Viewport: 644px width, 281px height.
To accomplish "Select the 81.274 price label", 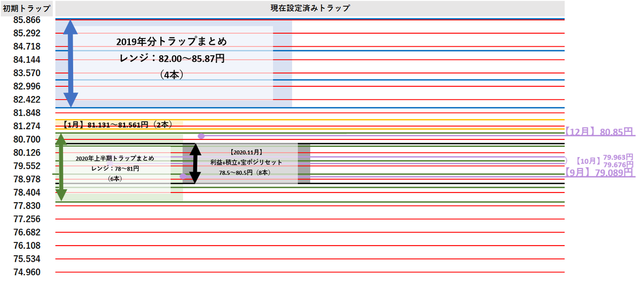I will coord(26,127).
